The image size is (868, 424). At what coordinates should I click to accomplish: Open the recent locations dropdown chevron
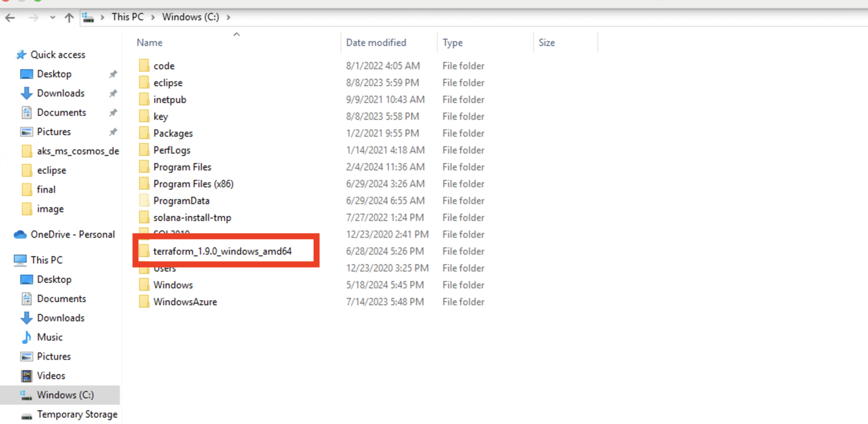click(x=53, y=17)
